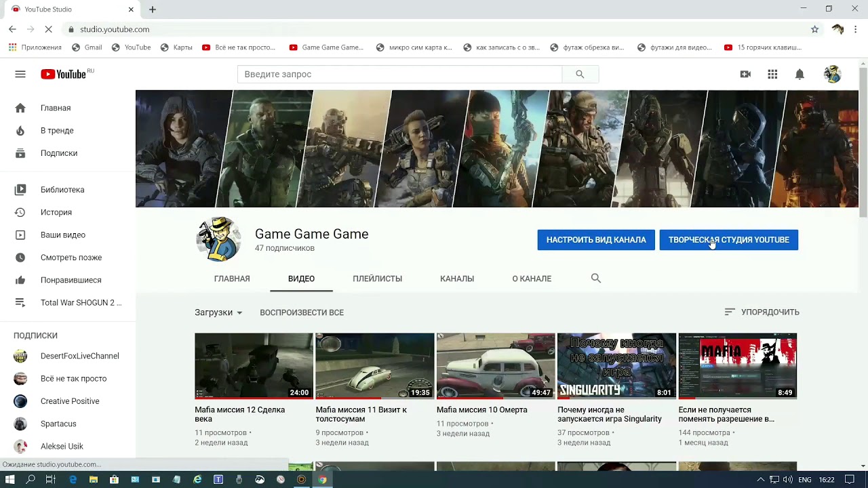Select Главная in the sidebar
Viewport: 868px width, 488px height.
pyautogui.click(x=68, y=108)
